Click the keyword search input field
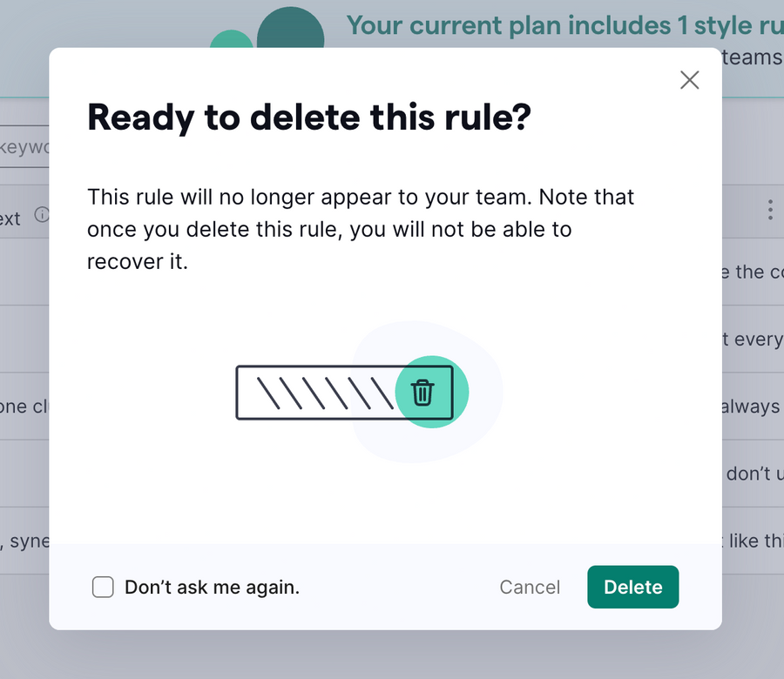 pyautogui.click(x=24, y=147)
